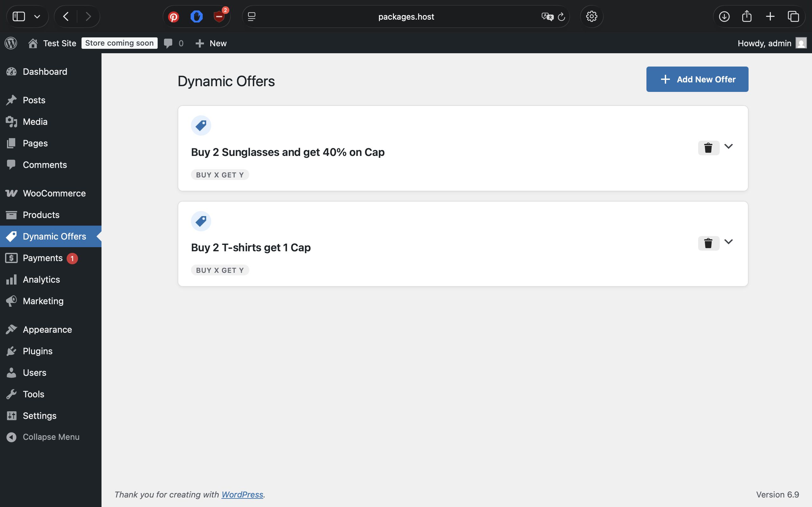812x507 pixels.
Task: Open the sidebar dropdown arrow in browser
Action: 37,16
